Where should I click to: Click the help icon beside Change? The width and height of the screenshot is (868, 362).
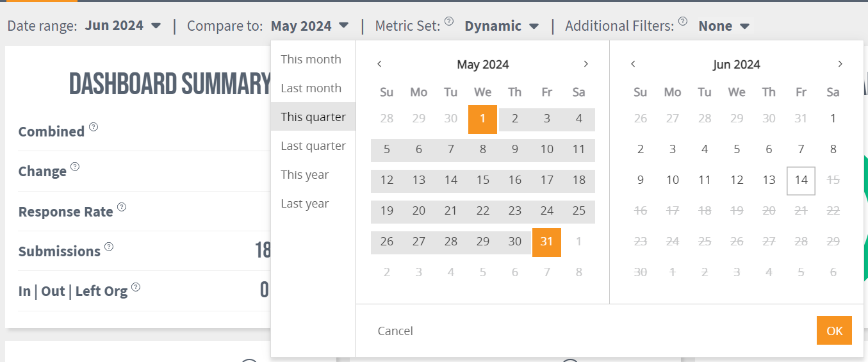click(75, 167)
